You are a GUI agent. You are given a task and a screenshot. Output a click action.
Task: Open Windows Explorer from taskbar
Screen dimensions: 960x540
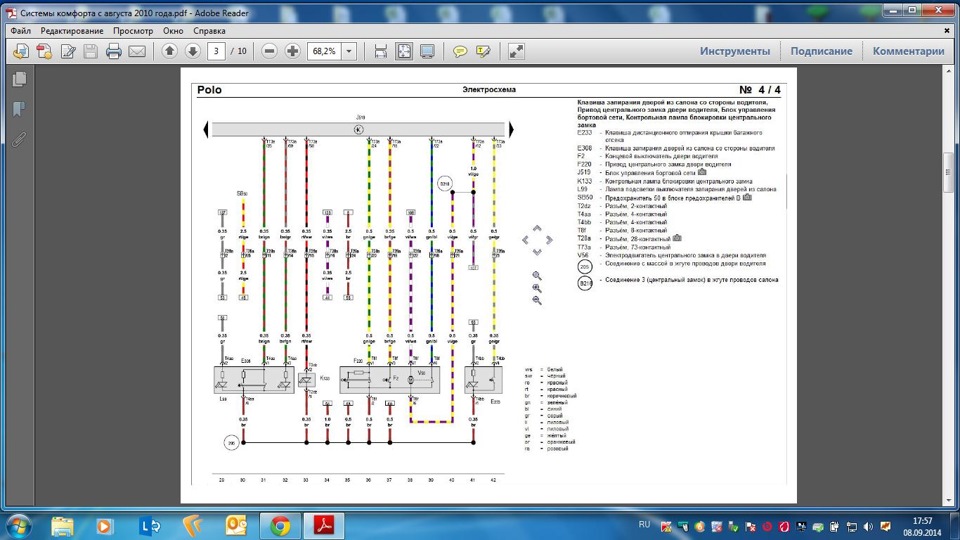tap(62, 526)
